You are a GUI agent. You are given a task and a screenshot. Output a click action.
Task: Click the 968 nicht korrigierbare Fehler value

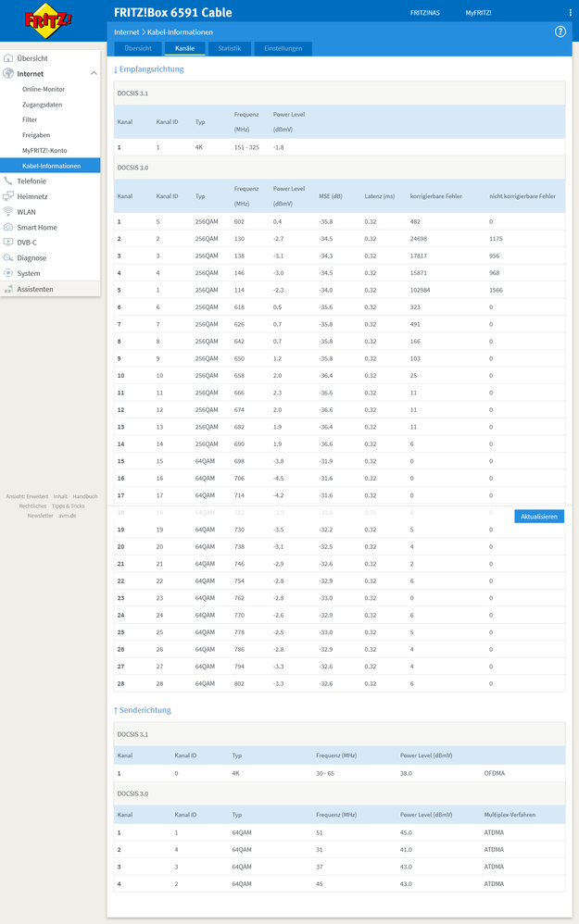click(494, 273)
